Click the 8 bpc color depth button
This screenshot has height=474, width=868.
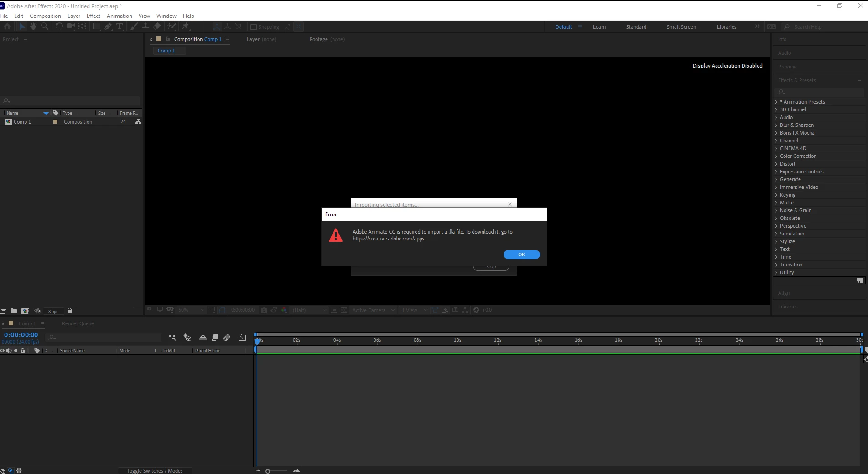point(53,311)
